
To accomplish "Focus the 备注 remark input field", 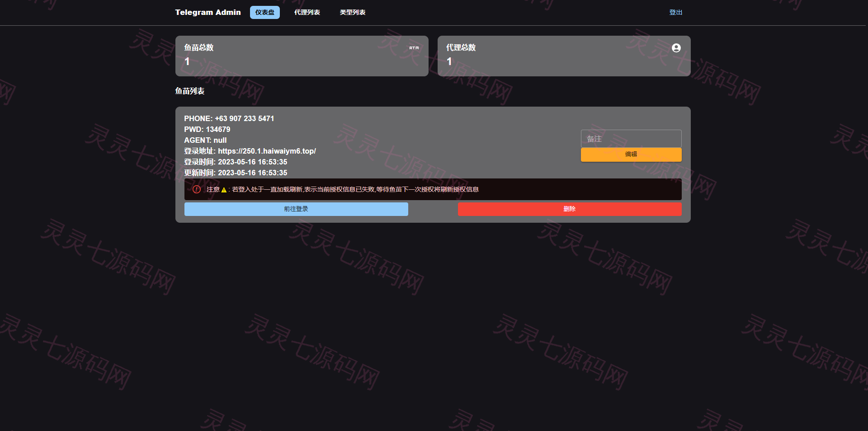I will pos(631,139).
